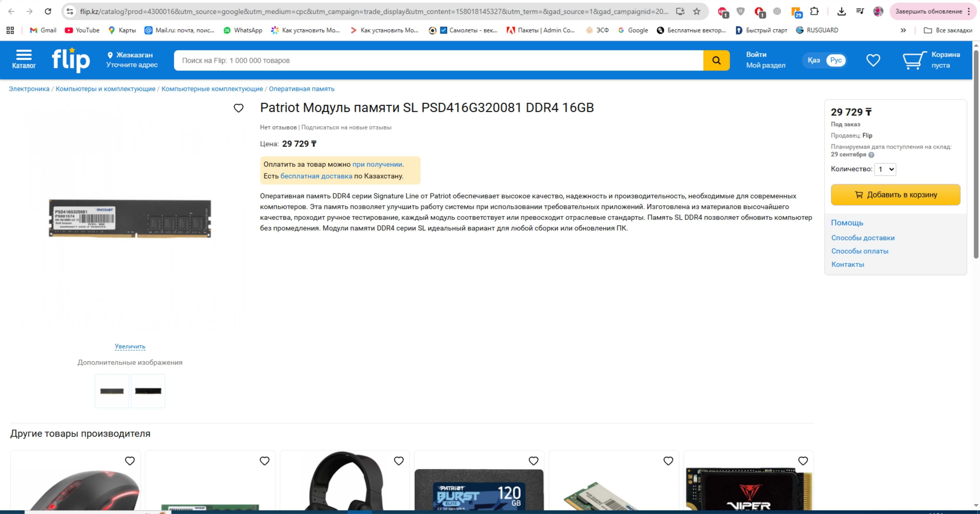980x514 pixels.
Task: Open the Компьютерные комплектующие breadcrumb
Action: (x=212, y=89)
